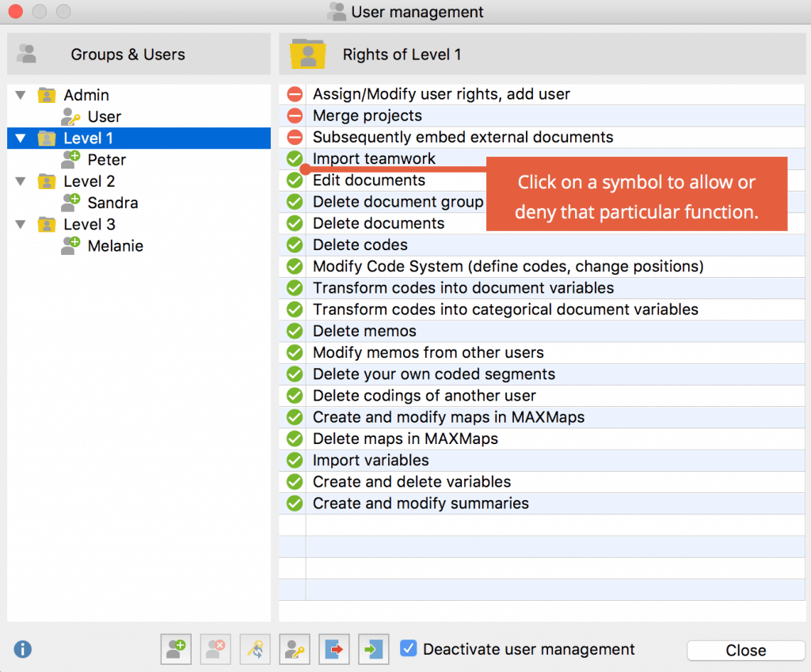Click the import user data icon (green arrow)
Viewport: 811px width, 672px height.
pos(373,649)
